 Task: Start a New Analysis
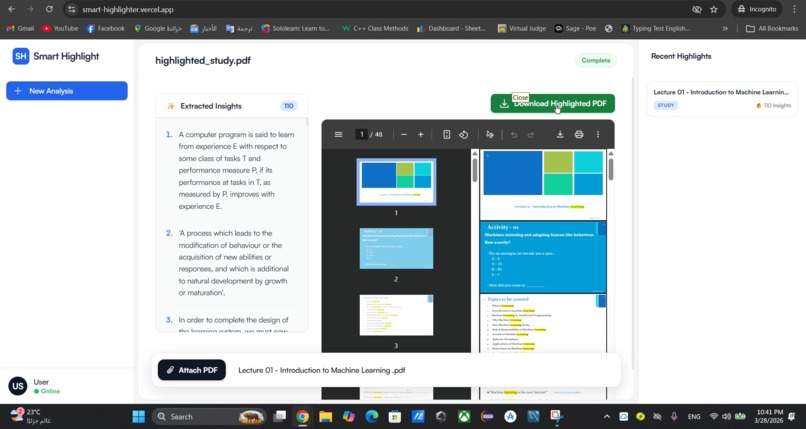(67, 91)
